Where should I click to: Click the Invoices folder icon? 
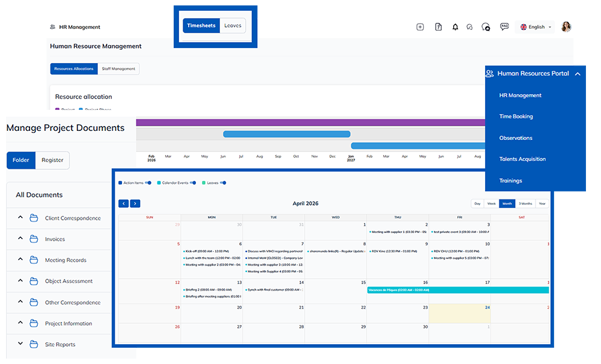pos(34,239)
